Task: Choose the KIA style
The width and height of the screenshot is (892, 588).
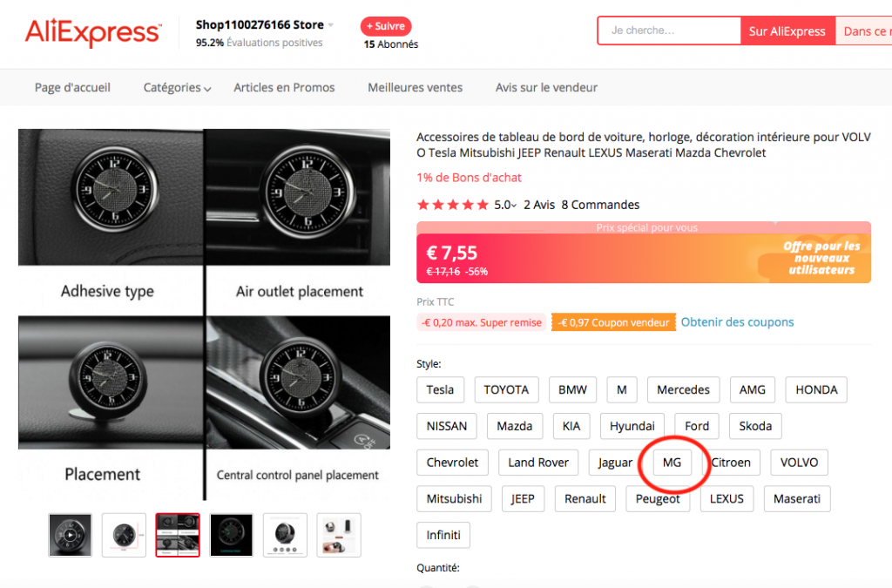Action: pos(571,426)
